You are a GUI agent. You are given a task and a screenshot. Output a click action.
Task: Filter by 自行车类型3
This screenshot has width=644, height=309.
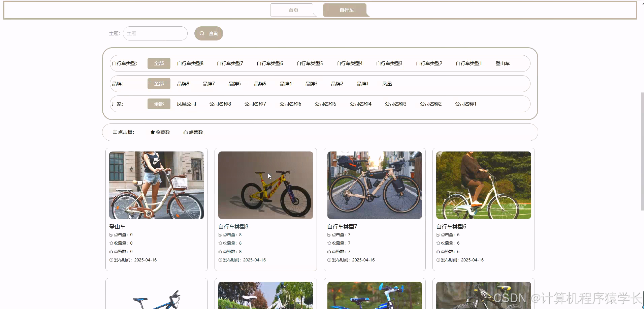point(389,63)
